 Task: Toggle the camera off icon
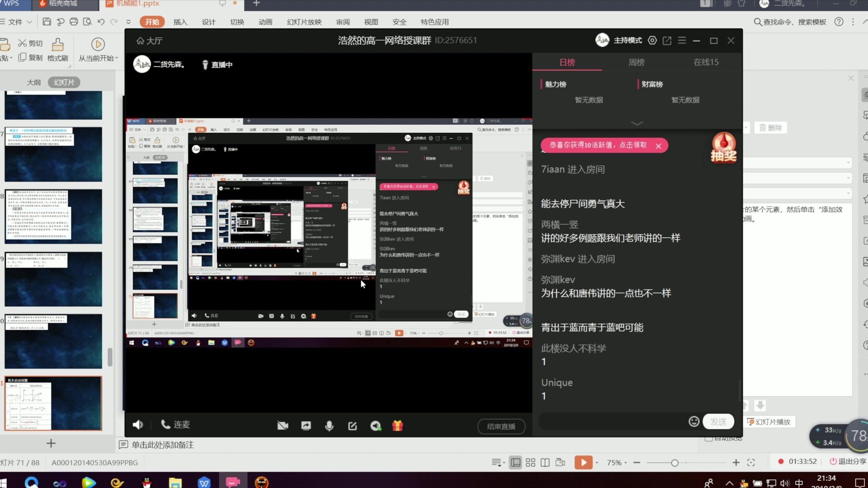(283, 426)
